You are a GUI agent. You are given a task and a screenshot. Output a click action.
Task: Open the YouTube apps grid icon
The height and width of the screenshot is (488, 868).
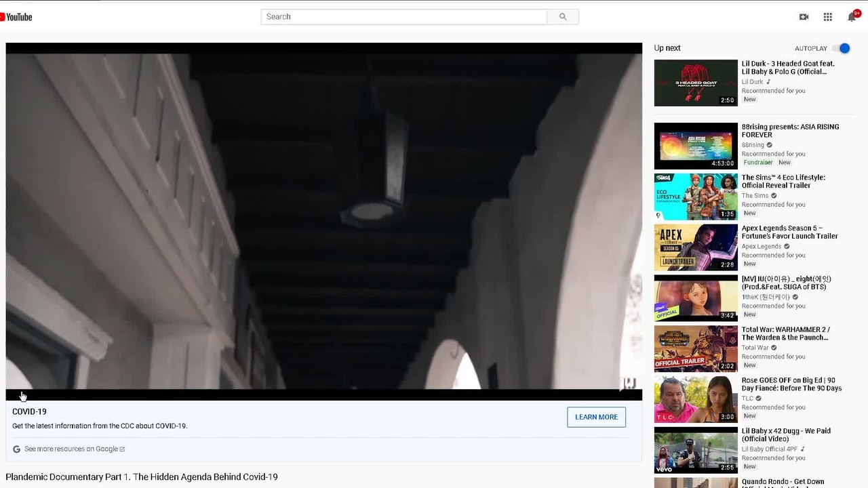(828, 17)
